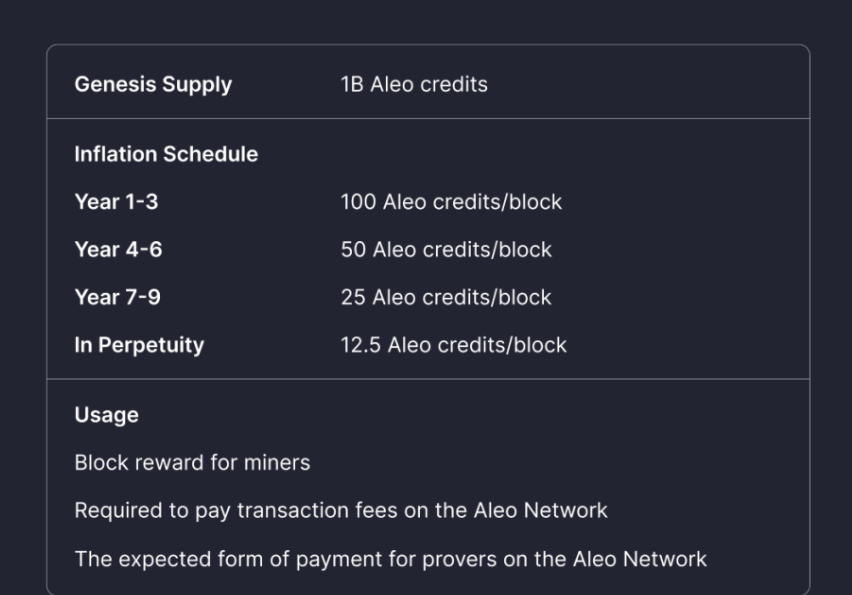Click the Genesis Supply label
The height and width of the screenshot is (595, 852).
[x=153, y=85]
